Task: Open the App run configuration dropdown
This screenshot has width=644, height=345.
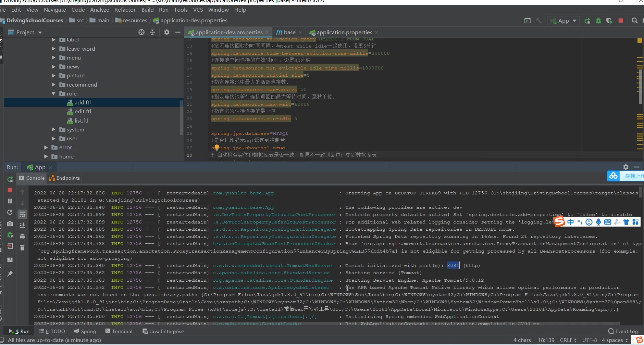Action: click(563, 21)
